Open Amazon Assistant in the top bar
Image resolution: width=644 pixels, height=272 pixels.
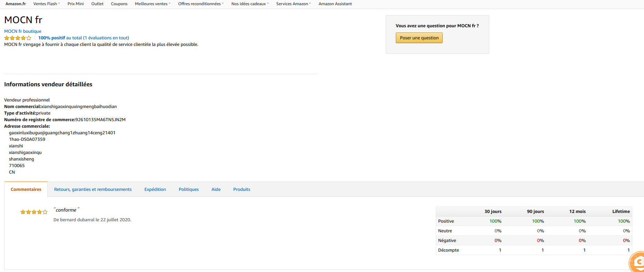335,4
